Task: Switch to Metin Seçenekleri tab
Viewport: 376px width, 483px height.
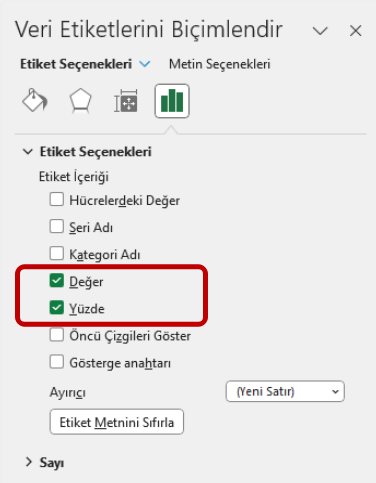Action: point(219,64)
